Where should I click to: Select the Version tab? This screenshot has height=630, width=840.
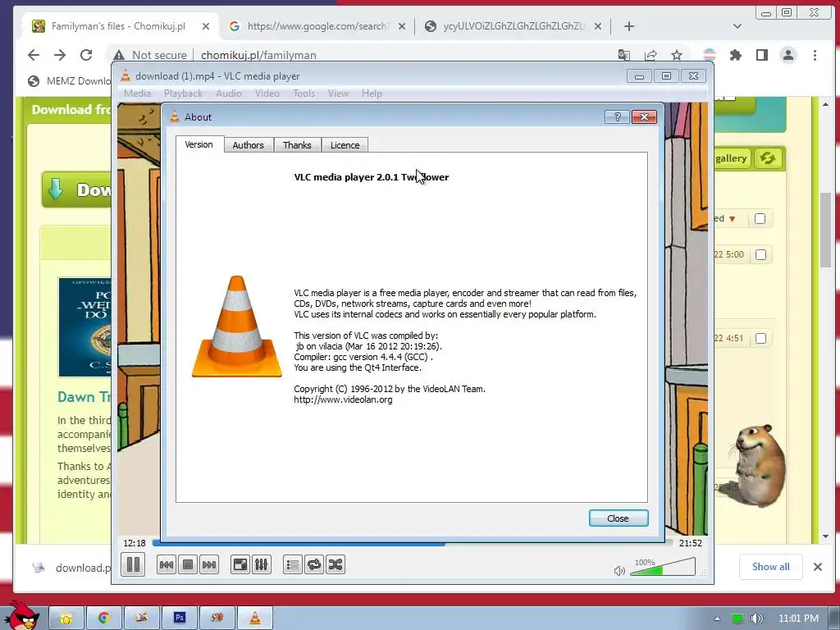(x=199, y=144)
